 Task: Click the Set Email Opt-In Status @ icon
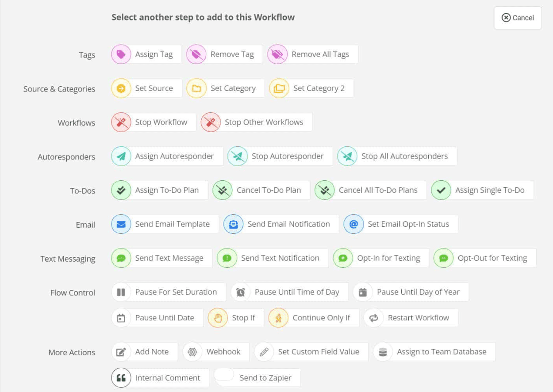click(x=353, y=225)
